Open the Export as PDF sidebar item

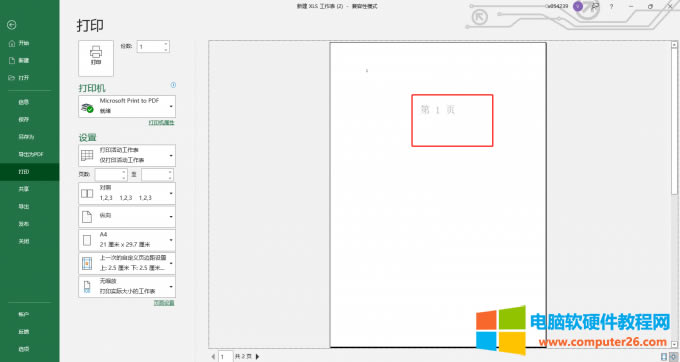(30, 154)
